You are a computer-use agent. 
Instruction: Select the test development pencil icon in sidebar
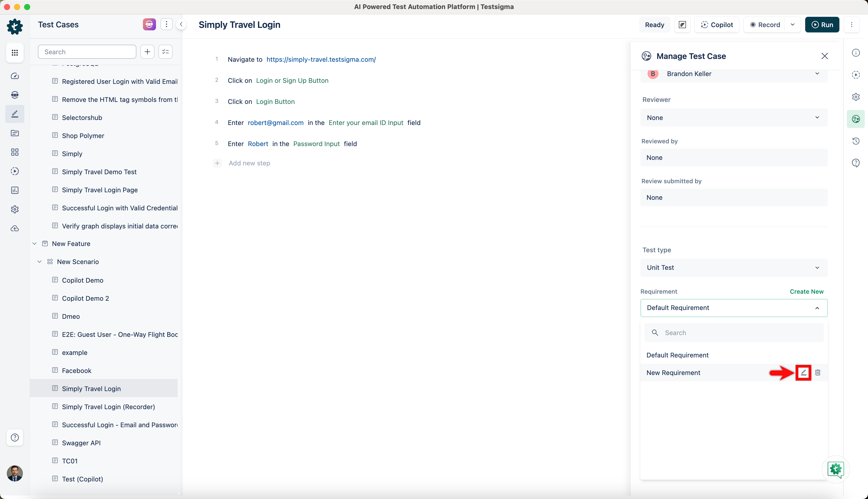click(15, 114)
